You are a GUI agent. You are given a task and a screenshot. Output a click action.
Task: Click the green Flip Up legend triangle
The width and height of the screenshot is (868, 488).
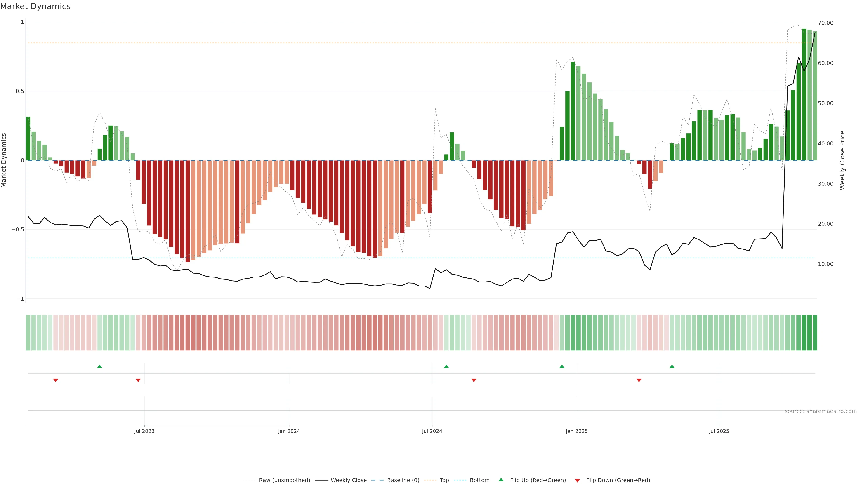pyautogui.click(x=501, y=480)
